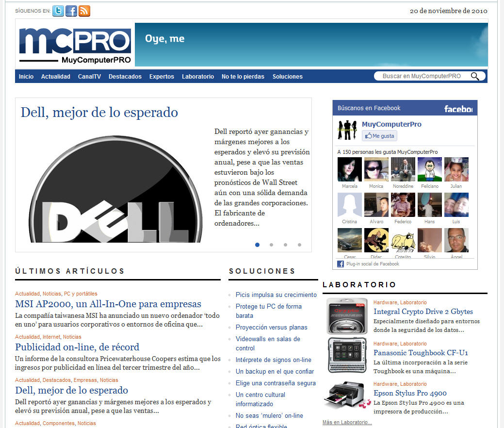Screen dimensions: 504x428
Task: Click the Me gusta button
Action: click(x=380, y=136)
